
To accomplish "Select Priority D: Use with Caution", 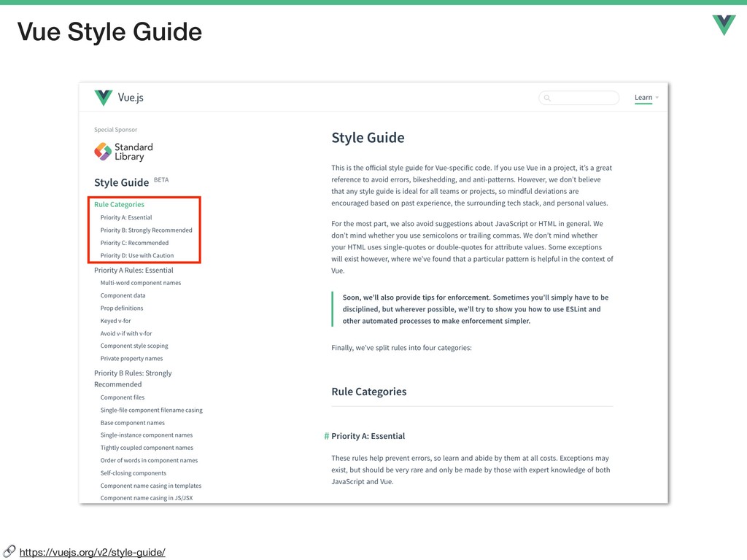I will [137, 256].
